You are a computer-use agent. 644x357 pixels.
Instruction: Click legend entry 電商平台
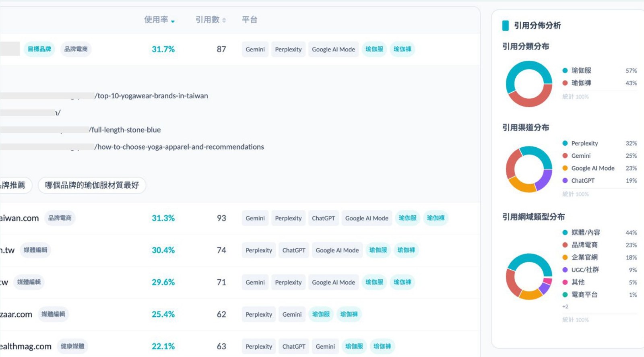[600, 295]
